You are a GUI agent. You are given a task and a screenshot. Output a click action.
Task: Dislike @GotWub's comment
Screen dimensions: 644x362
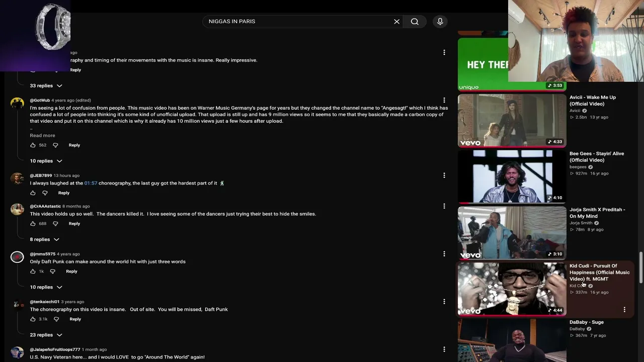click(x=55, y=145)
